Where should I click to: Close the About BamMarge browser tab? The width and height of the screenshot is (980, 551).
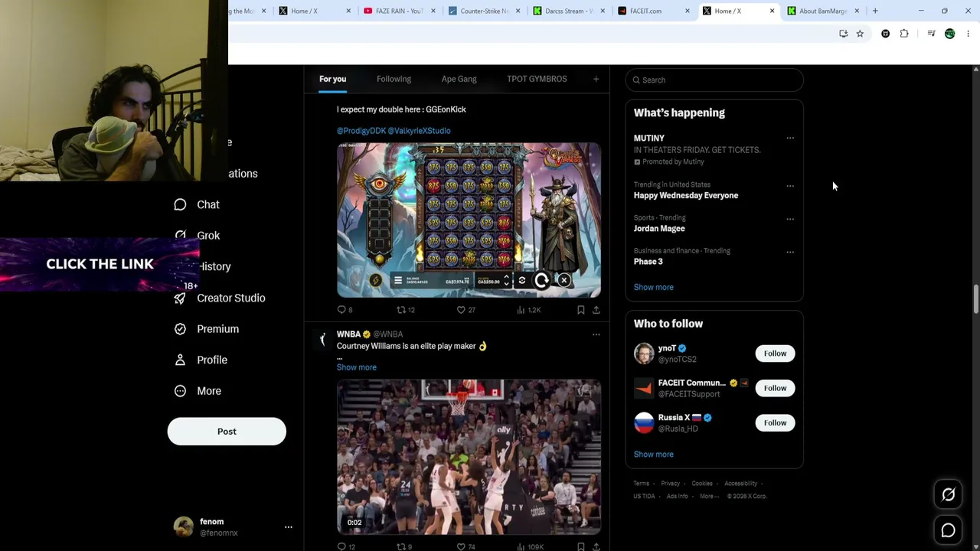pyautogui.click(x=857, y=11)
